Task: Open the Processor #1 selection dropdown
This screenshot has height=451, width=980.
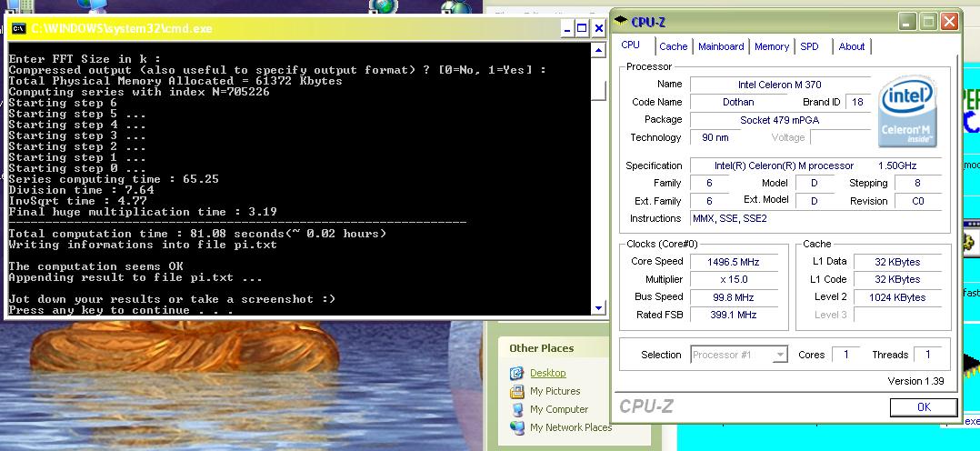Action: point(779,356)
